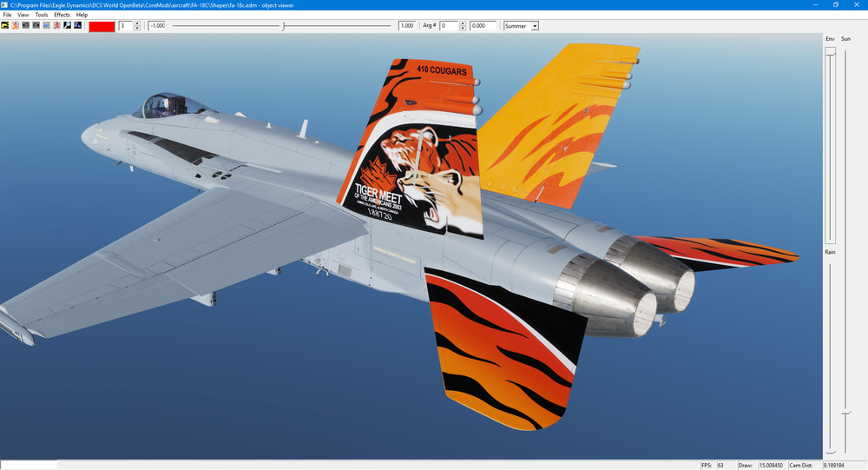This screenshot has height=470, width=868.
Task: Restore down the object viewer window
Action: coord(836,5)
